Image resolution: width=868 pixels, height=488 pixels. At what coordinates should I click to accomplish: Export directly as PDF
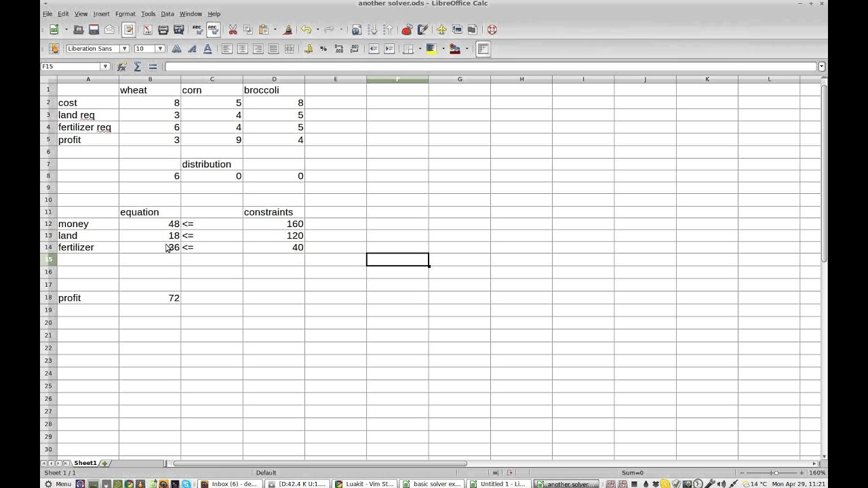tap(147, 30)
